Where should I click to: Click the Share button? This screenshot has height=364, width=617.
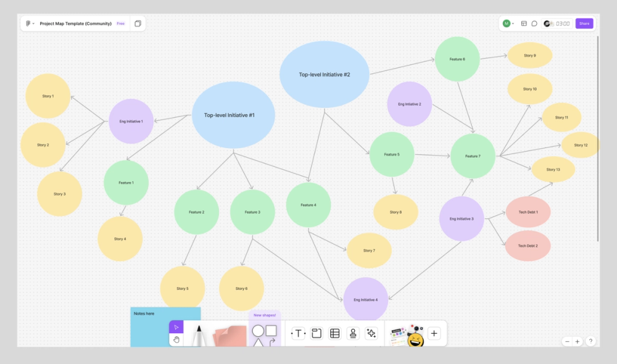(x=584, y=23)
